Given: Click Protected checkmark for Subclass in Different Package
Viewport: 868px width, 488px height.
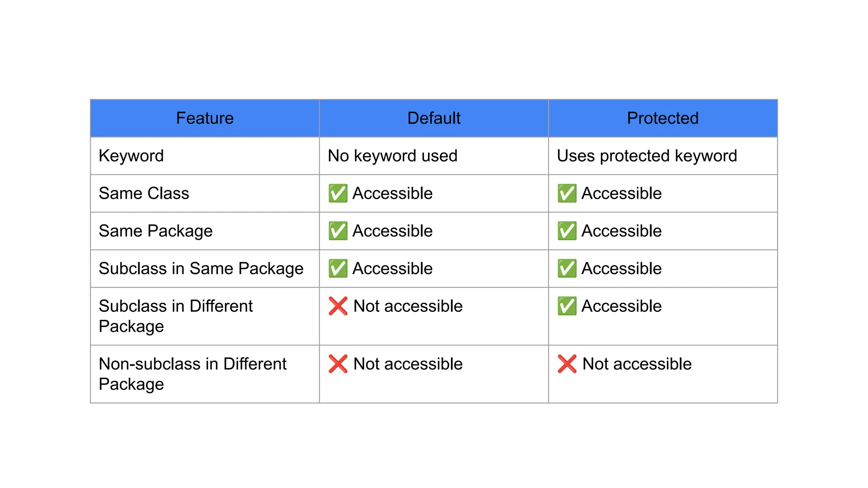Looking at the screenshot, I should coord(567,306).
